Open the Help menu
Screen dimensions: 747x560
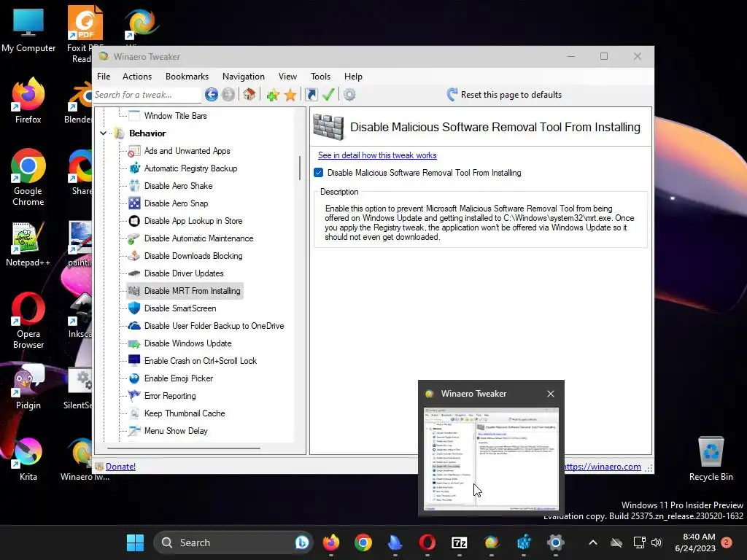click(354, 77)
